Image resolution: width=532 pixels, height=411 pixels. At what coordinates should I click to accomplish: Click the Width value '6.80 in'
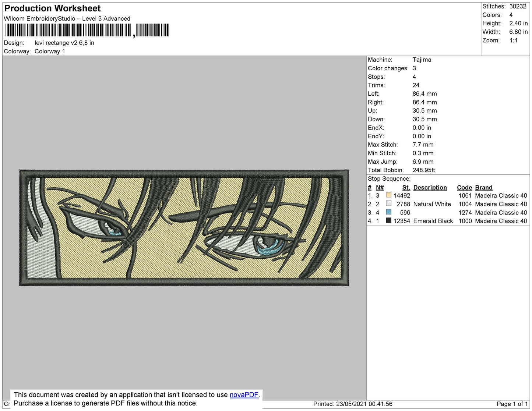point(518,32)
